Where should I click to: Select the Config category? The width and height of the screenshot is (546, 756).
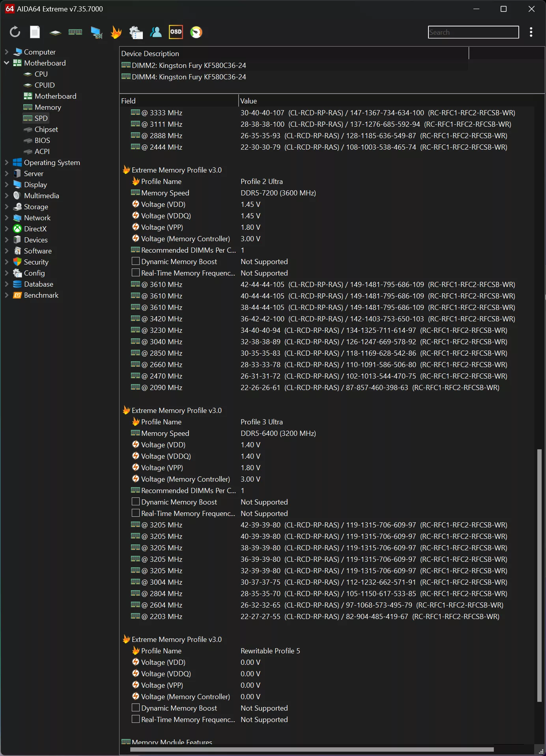(x=34, y=273)
